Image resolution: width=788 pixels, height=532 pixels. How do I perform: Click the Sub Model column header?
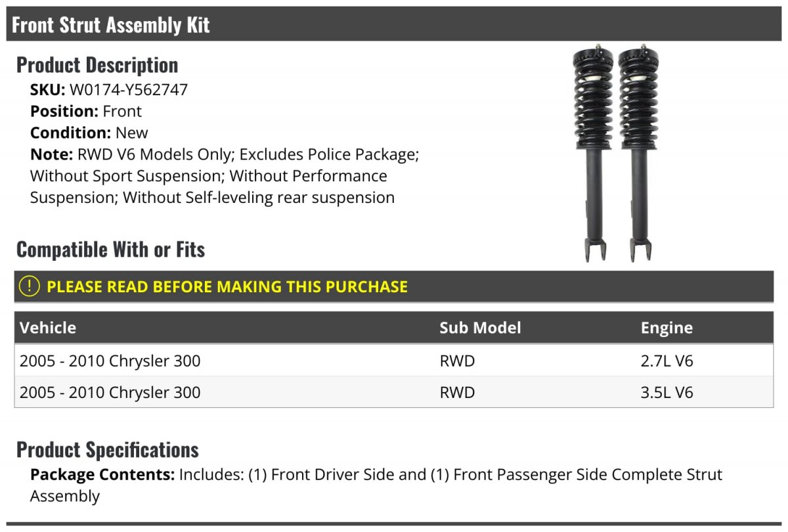click(x=480, y=328)
